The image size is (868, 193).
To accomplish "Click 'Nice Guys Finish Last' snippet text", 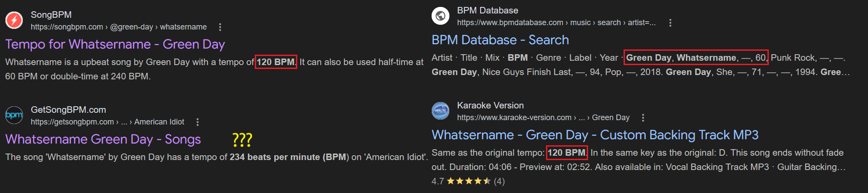I will 527,72.
